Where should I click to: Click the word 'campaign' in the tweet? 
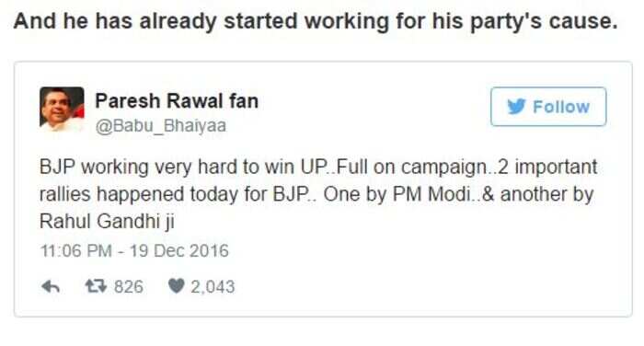coord(443,167)
